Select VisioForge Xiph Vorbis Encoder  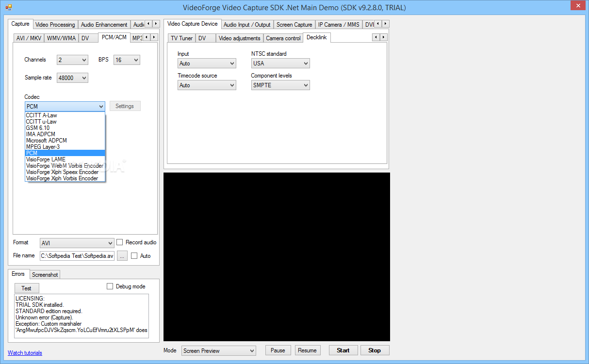[x=65, y=178]
